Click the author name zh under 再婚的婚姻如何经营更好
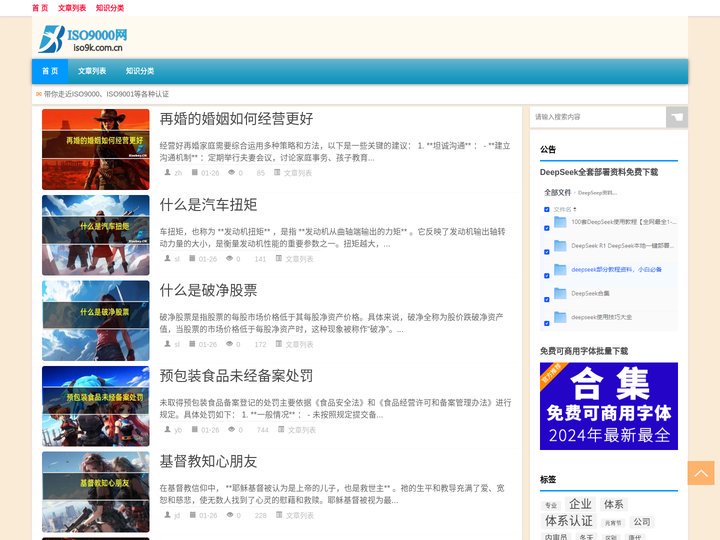This screenshot has width=720, height=540. [178, 173]
